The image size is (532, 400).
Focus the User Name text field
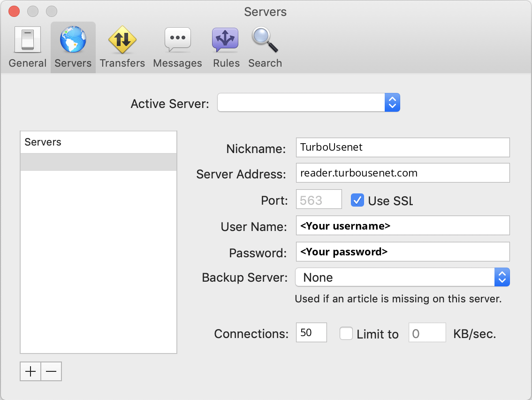click(x=403, y=226)
